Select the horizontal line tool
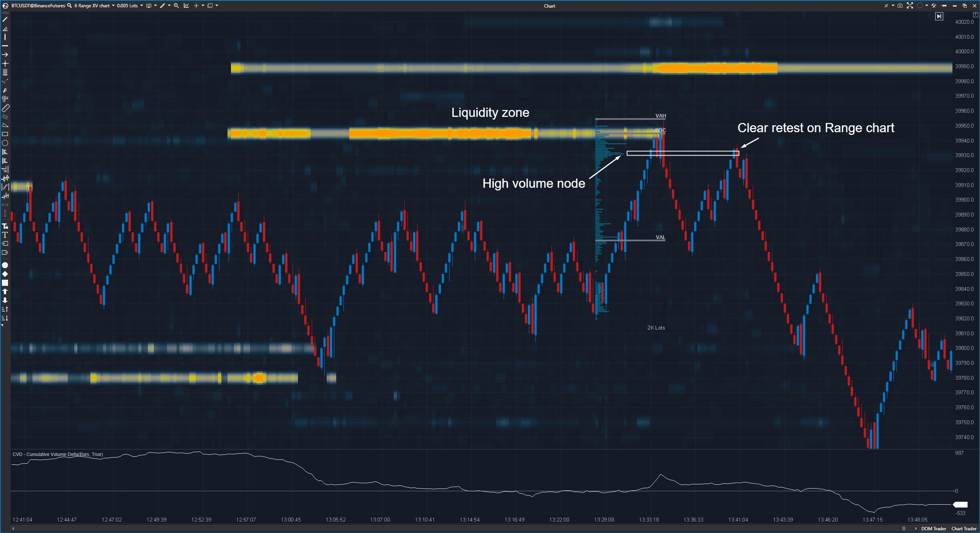 coord(5,46)
